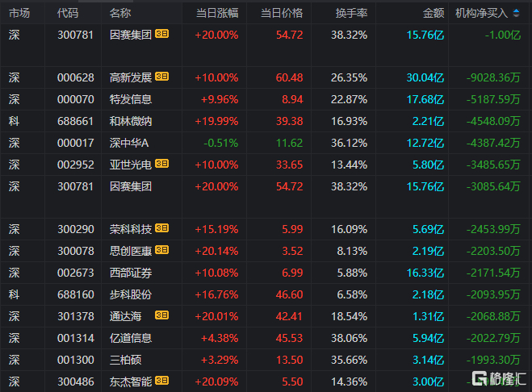Select the 步科股份 stock name
The height and width of the screenshot is (392, 532).
tap(131, 294)
